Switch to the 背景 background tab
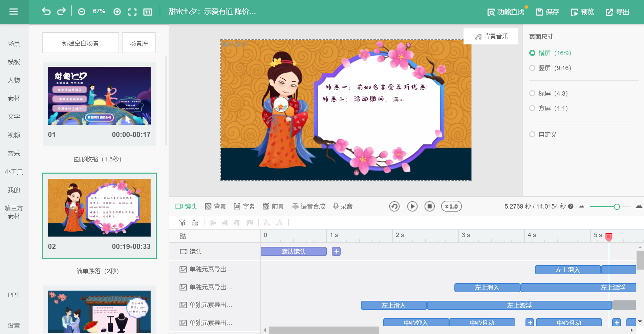This screenshot has width=644, height=334. 215,206
